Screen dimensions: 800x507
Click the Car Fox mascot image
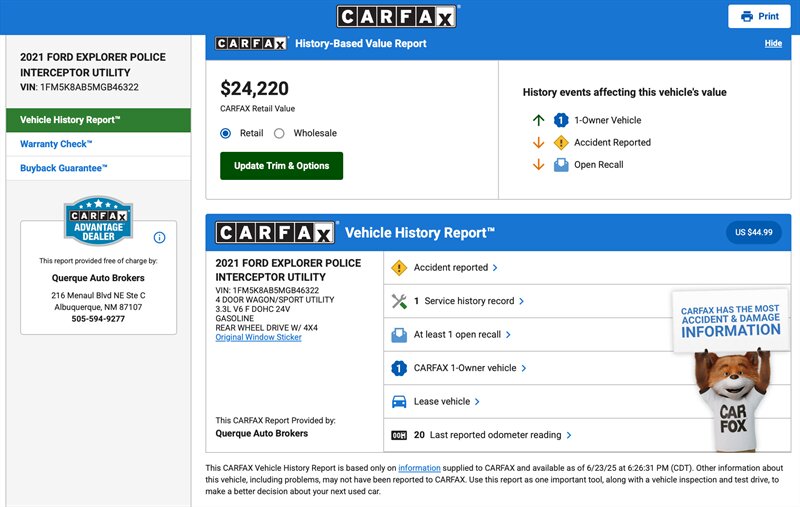732,400
